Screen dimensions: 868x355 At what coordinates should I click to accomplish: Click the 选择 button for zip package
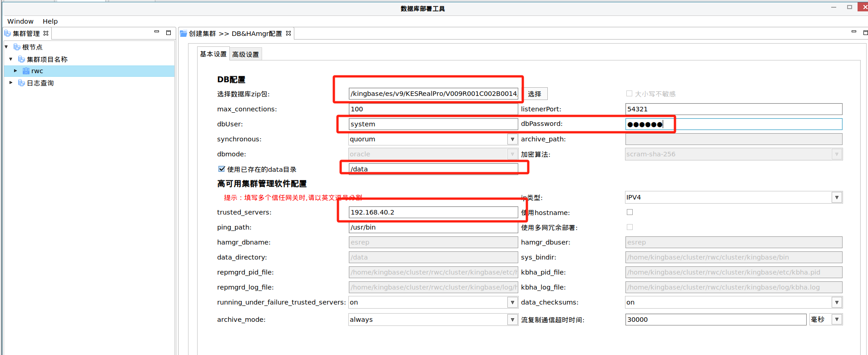tap(535, 94)
